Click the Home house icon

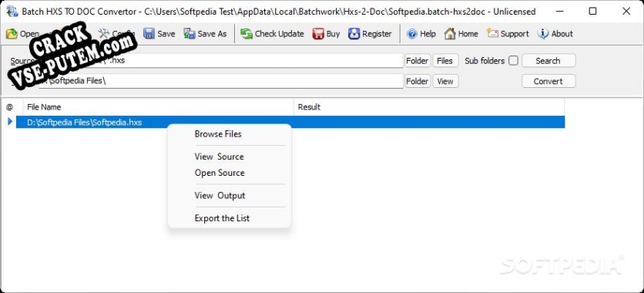coord(450,34)
